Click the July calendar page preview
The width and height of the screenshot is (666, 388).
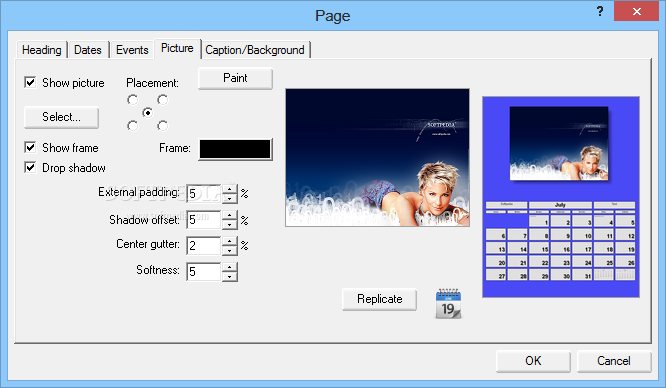coord(561,197)
